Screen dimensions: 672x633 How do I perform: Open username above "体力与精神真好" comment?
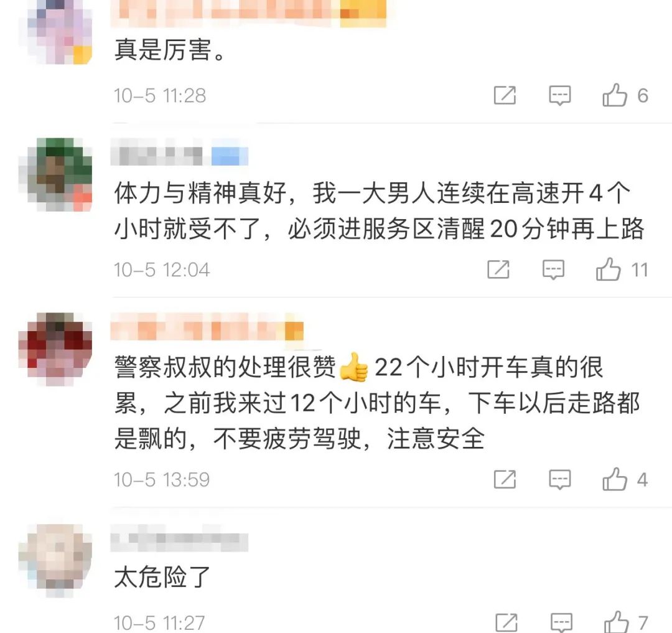click(x=180, y=156)
